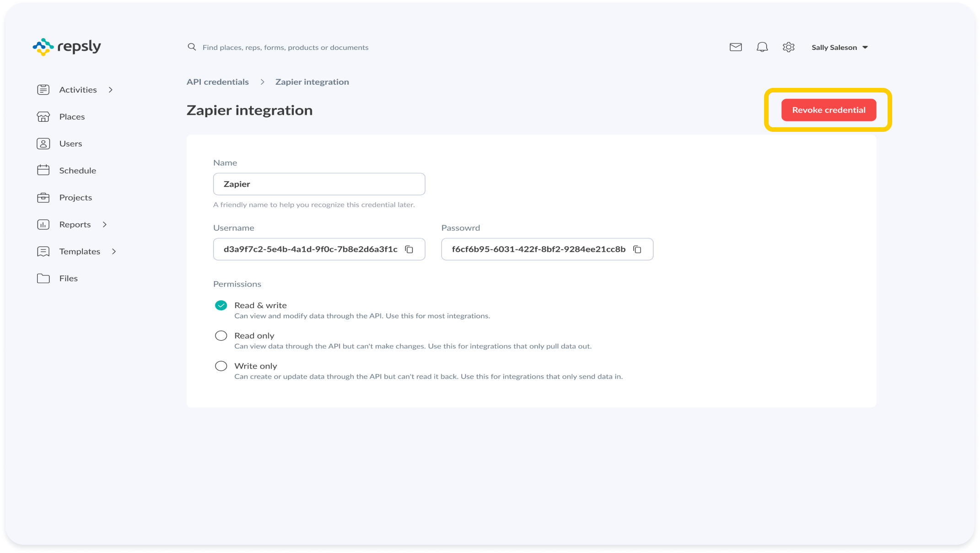Open Projects in the sidebar
The width and height of the screenshot is (980, 553).
75,197
